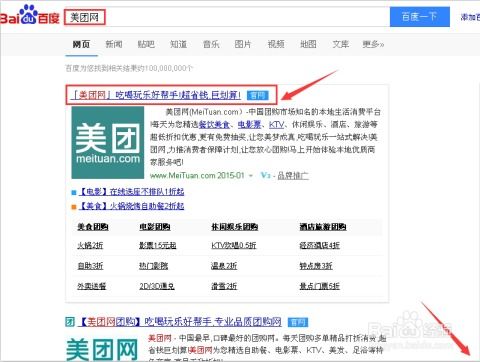Click the 官网 badge on second result
Viewport: 480px width, 362px height.
(x=298, y=322)
